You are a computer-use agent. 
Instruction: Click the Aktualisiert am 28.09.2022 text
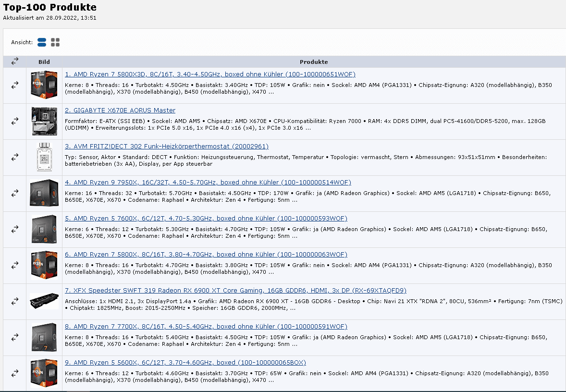[50, 18]
